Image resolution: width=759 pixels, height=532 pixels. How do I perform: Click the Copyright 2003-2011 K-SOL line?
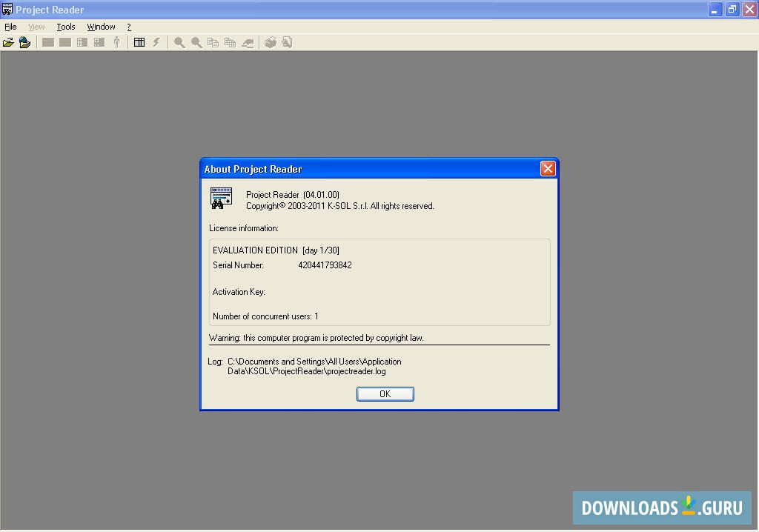pos(339,206)
